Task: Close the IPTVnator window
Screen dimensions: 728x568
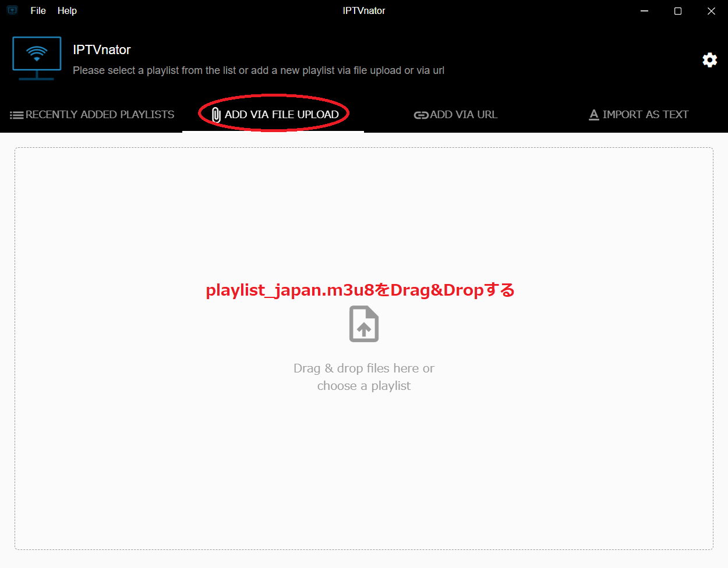Action: (711, 10)
